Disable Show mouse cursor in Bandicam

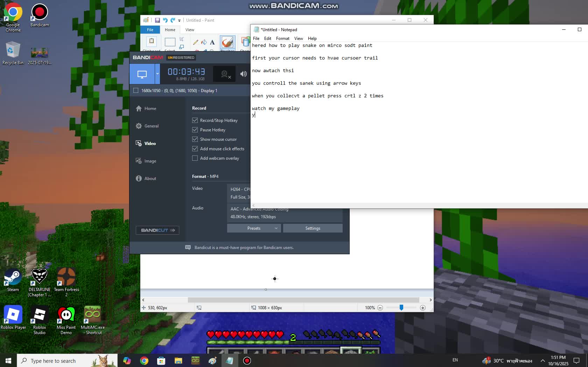pyautogui.click(x=195, y=139)
